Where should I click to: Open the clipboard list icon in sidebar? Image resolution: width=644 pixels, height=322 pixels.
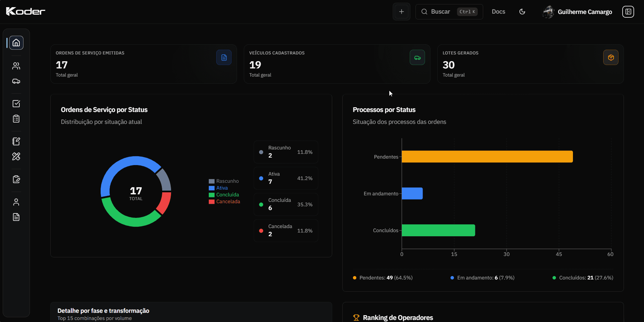tap(16, 119)
